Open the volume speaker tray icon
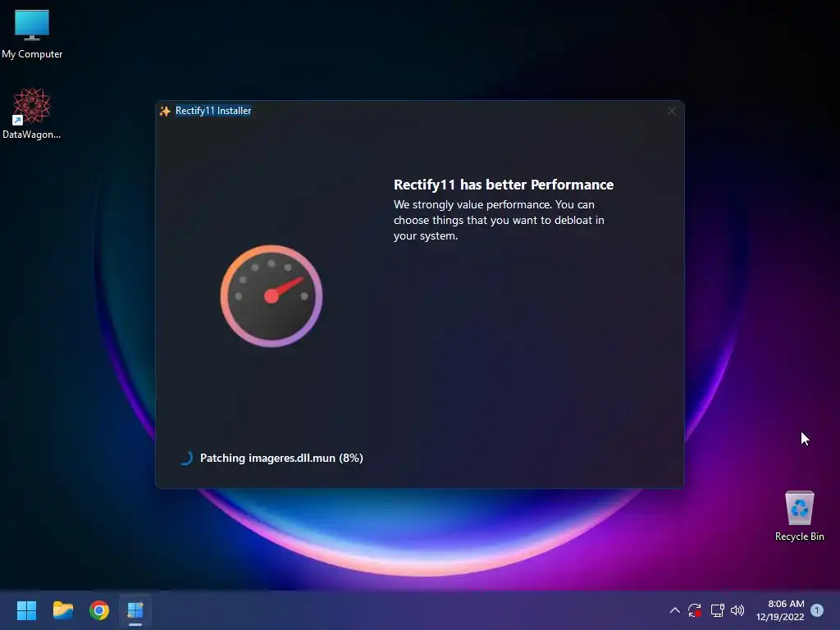This screenshot has width=840, height=630. [x=737, y=610]
